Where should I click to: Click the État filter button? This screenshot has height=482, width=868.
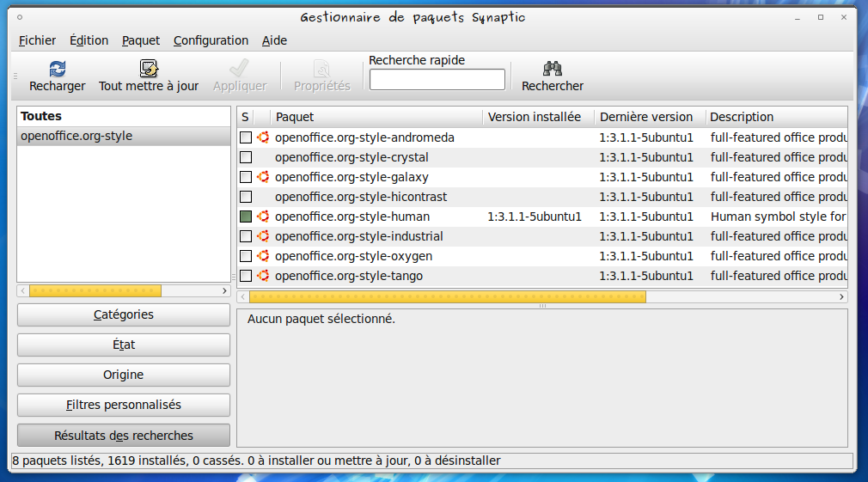pos(124,345)
